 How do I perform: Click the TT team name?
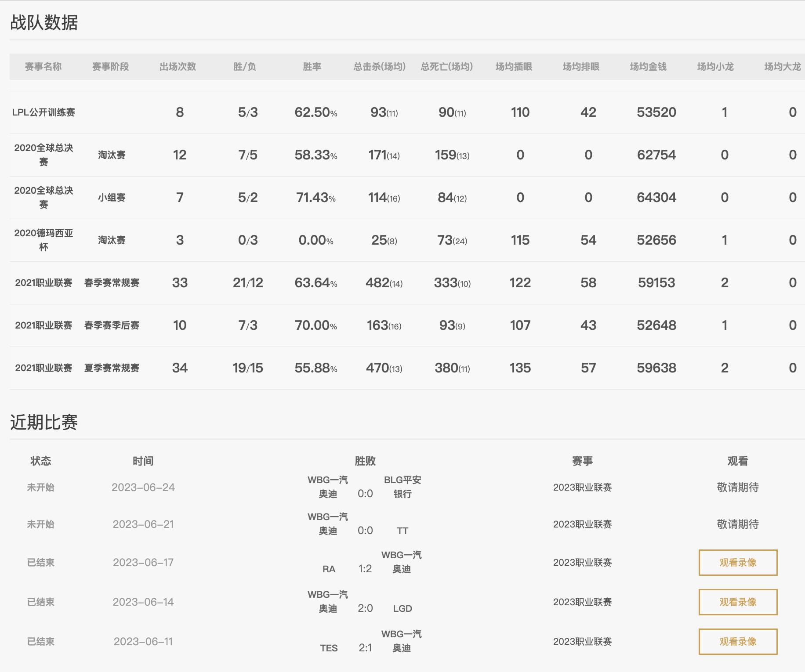click(x=402, y=531)
